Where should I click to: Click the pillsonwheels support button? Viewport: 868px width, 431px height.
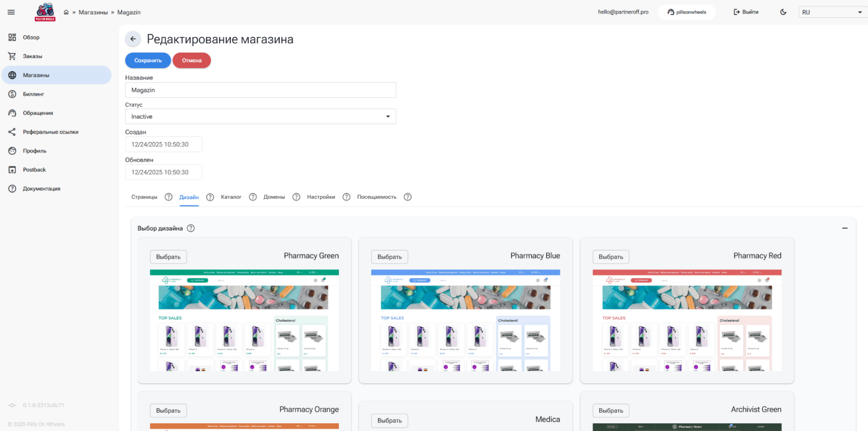pos(686,12)
